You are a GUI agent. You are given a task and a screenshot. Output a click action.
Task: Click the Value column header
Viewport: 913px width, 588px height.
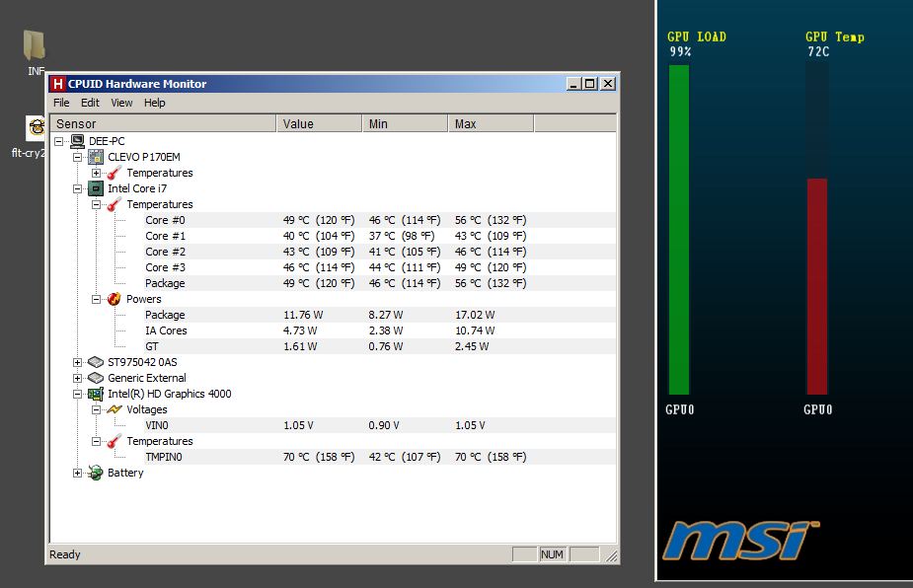click(x=319, y=123)
